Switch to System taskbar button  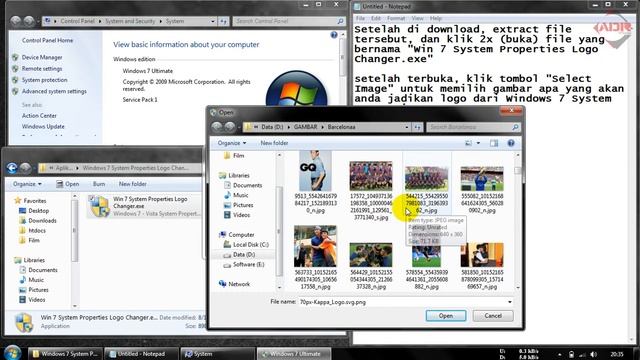click(x=217, y=354)
